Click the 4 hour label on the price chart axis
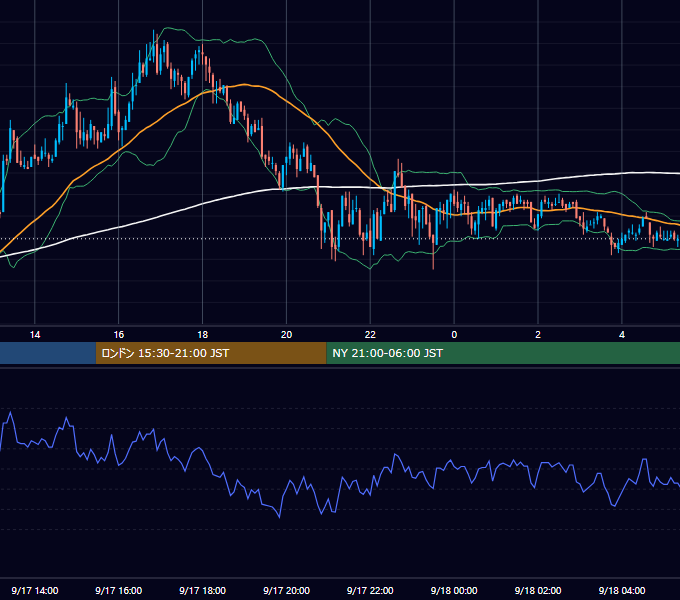The image size is (680, 600). click(x=622, y=335)
